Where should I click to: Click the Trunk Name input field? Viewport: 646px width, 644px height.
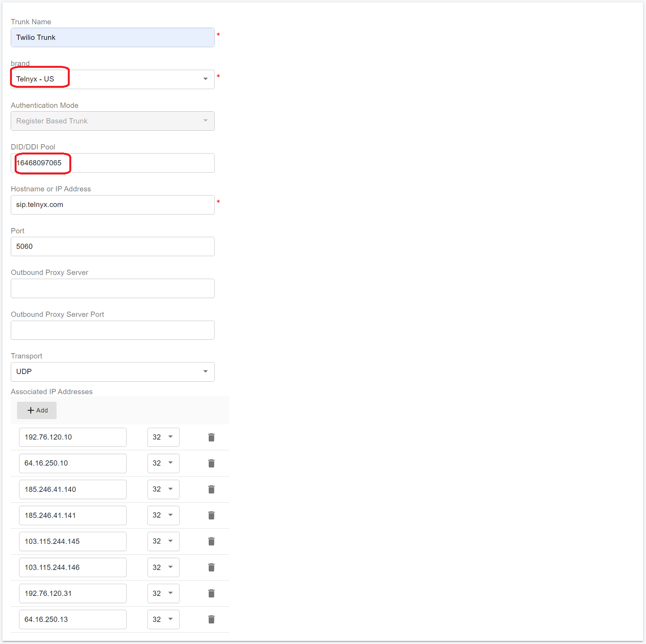click(x=112, y=37)
